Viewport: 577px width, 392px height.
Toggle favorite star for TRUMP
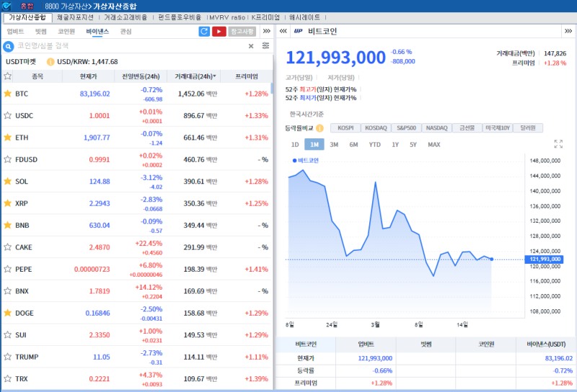coord(7,356)
